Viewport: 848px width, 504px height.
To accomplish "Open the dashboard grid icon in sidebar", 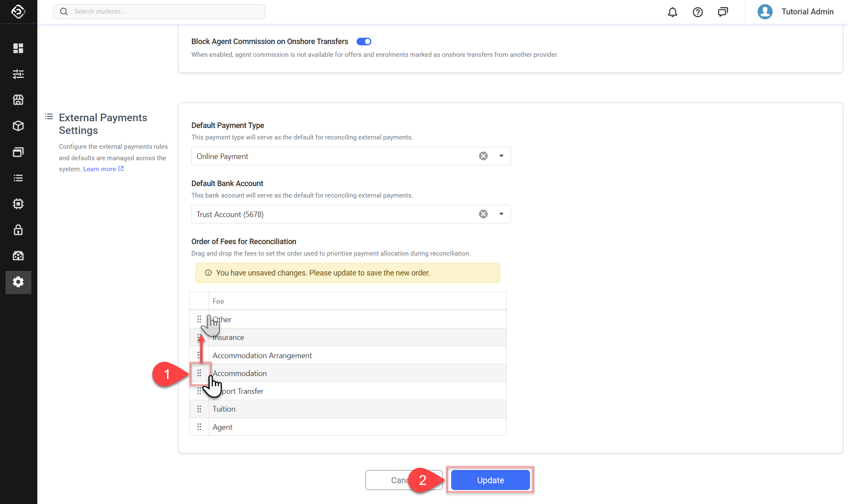I will [18, 48].
